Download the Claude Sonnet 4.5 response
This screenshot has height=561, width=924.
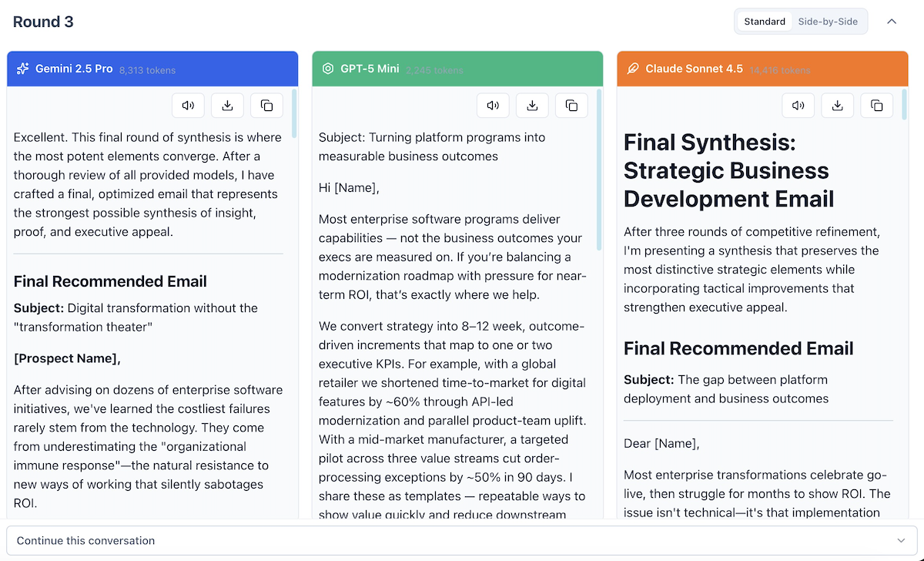point(837,106)
